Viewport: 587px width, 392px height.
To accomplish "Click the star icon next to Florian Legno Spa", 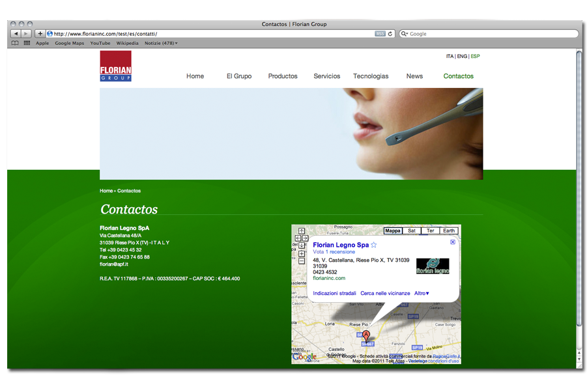I will 373,244.
